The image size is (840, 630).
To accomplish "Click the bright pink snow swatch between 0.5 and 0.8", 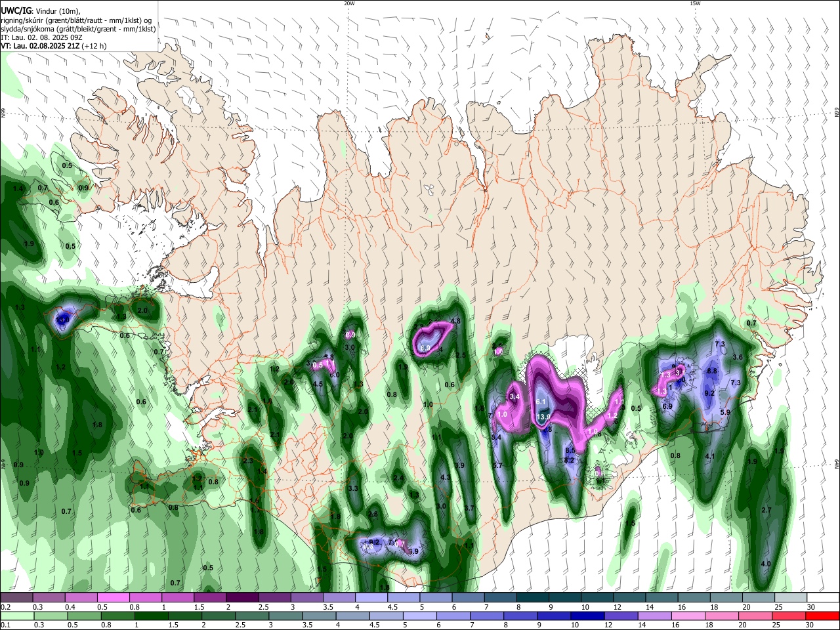I will (x=114, y=598).
